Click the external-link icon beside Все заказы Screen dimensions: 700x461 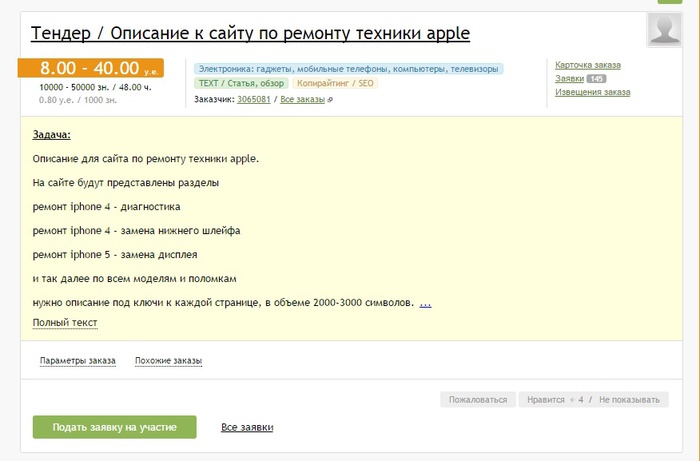tap(331, 100)
